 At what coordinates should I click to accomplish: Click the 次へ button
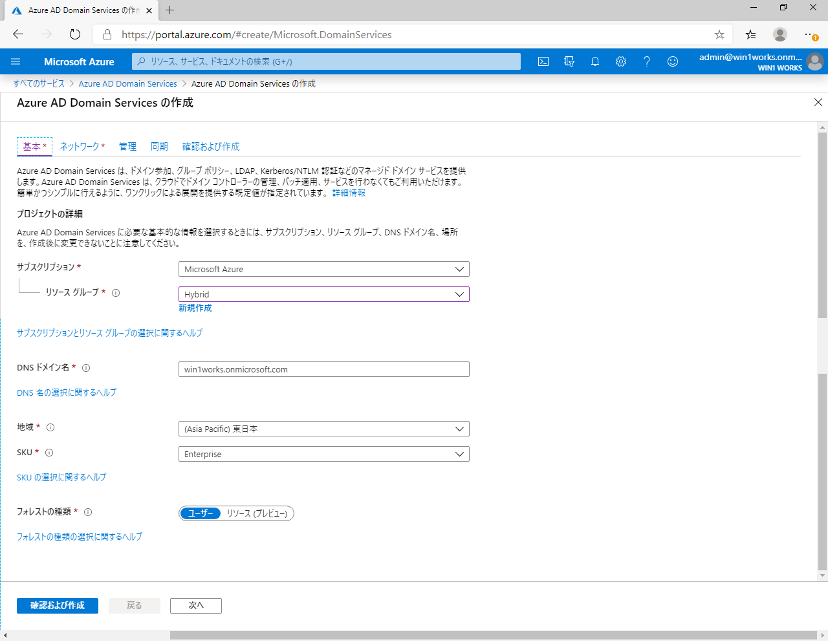click(196, 606)
